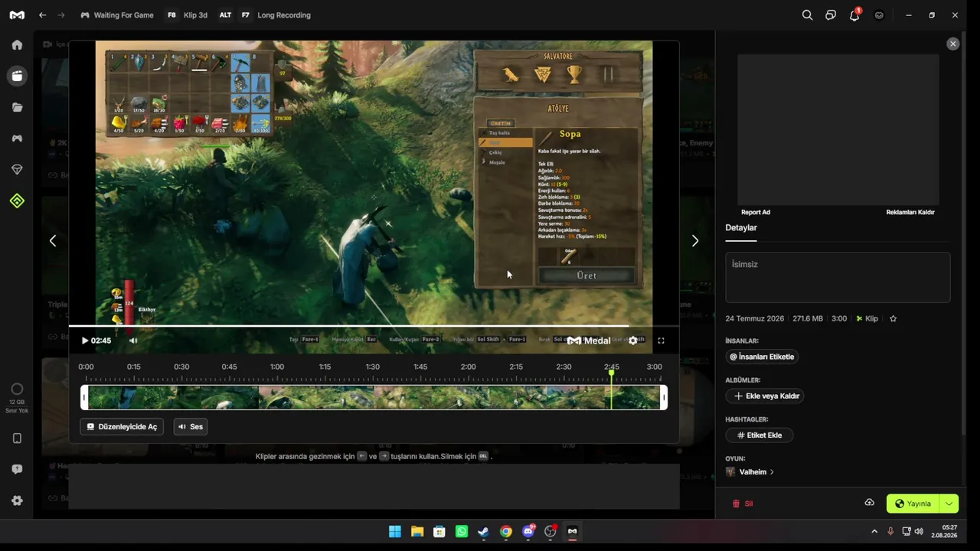Screen dimensions: 980x551
Task: Click the Report Ad link
Action: tap(756, 212)
